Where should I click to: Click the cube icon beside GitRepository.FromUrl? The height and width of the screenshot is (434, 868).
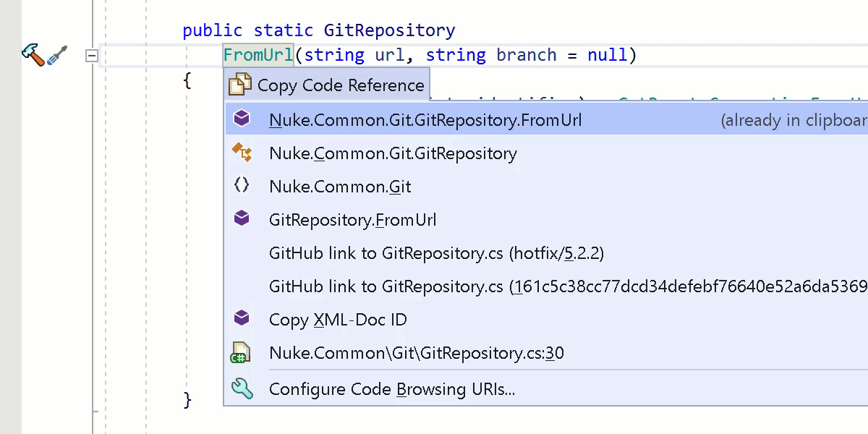tap(242, 218)
